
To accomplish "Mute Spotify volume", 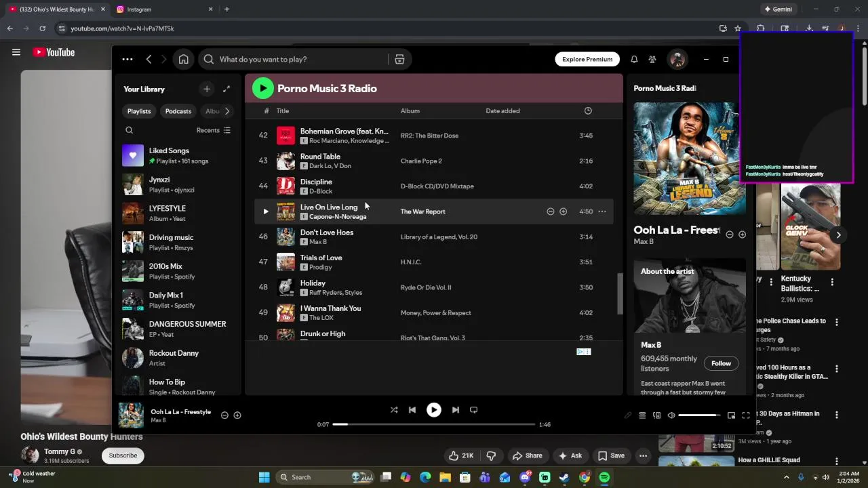I will click(x=671, y=415).
